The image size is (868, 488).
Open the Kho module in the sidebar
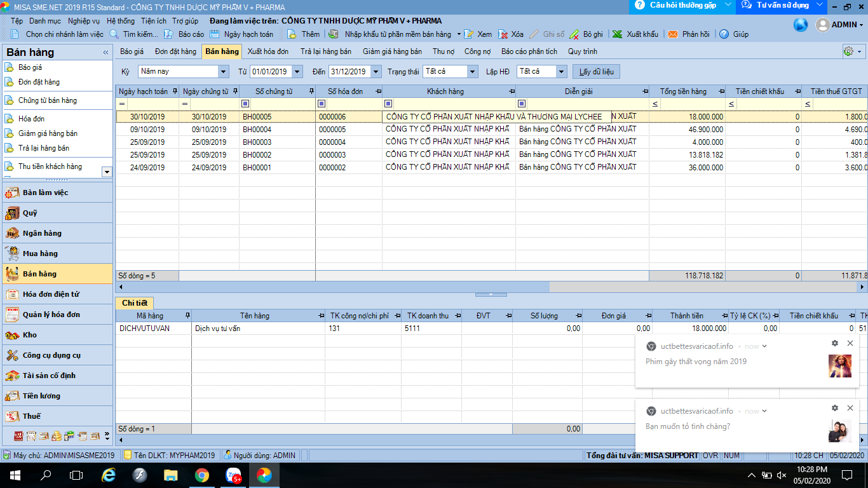tap(30, 335)
